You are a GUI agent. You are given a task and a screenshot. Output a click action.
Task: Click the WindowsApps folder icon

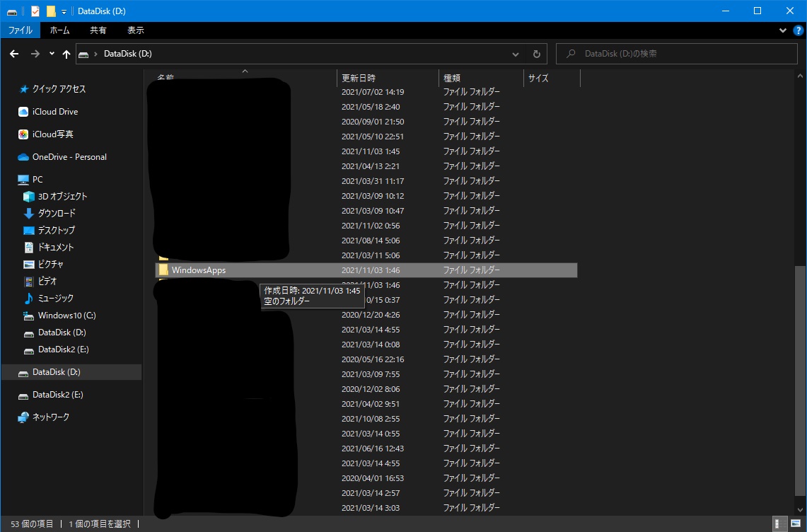tap(163, 270)
